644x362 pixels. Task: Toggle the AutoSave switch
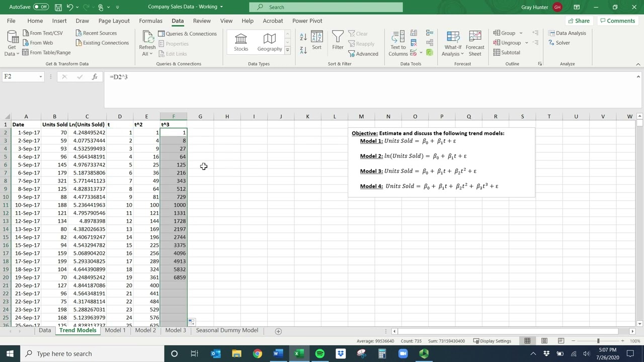click(x=41, y=7)
